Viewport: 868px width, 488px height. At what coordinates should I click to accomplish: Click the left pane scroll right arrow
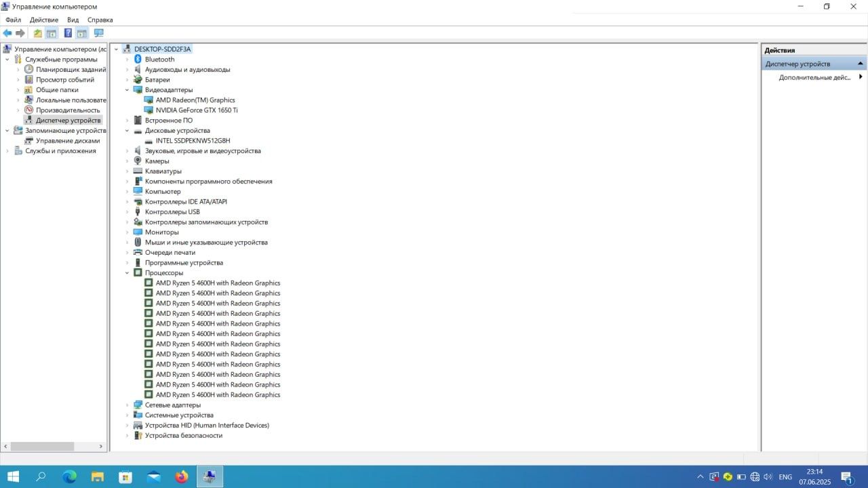pos(102,447)
